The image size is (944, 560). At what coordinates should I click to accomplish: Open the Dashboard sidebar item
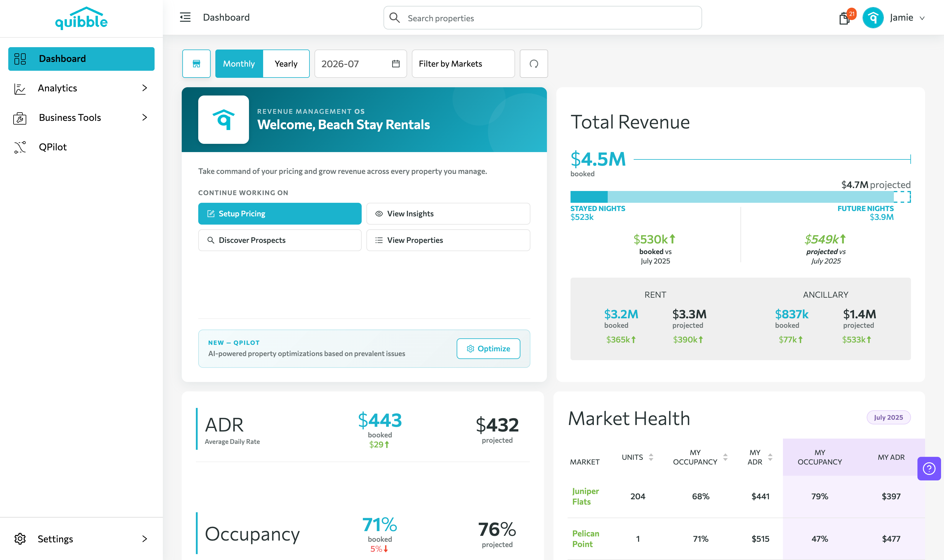(x=81, y=59)
